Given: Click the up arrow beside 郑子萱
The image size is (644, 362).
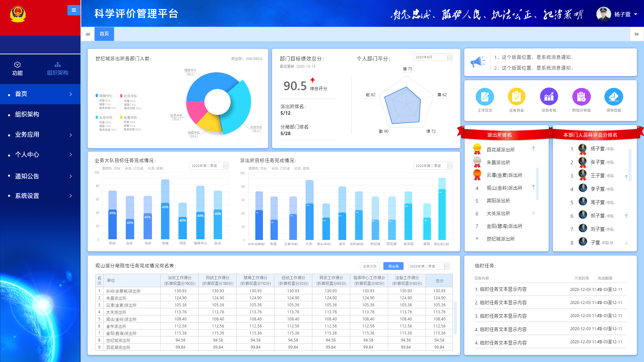Looking at the screenshot, I should (x=626, y=216).
